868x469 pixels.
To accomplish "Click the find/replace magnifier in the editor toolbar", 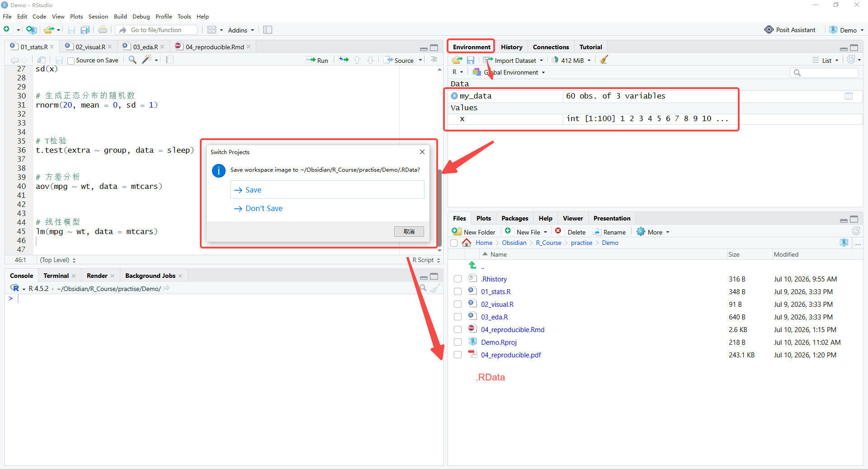I will 132,60.
